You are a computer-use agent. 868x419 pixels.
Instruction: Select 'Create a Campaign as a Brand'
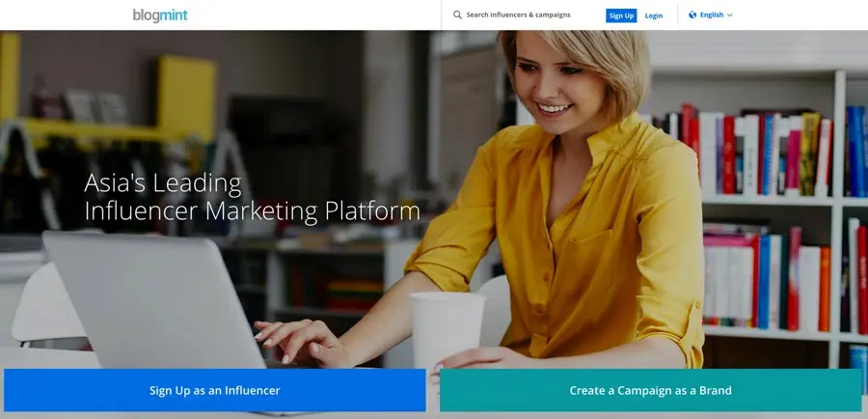pyautogui.click(x=650, y=390)
